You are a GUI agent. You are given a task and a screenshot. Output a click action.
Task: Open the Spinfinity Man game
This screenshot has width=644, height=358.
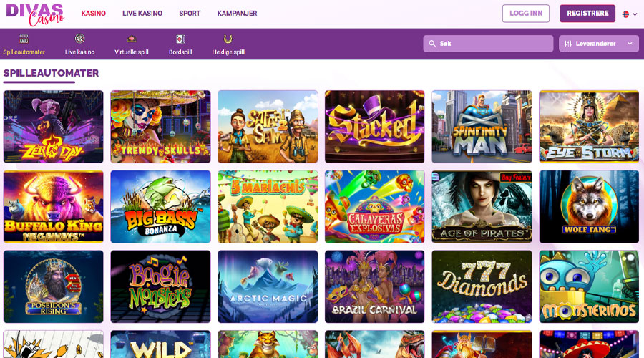coord(482,127)
